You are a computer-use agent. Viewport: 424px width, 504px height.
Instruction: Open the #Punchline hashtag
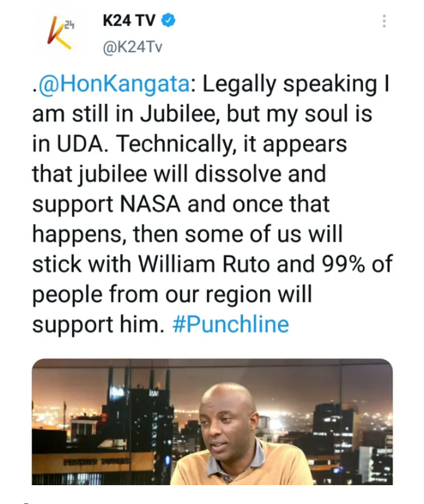(x=230, y=324)
